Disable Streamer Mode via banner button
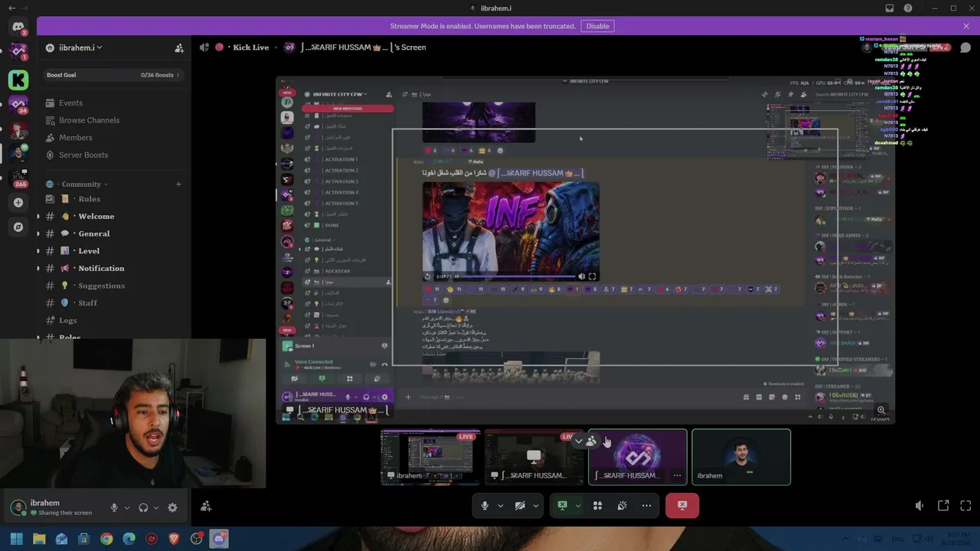980x551 pixels. 597,26
